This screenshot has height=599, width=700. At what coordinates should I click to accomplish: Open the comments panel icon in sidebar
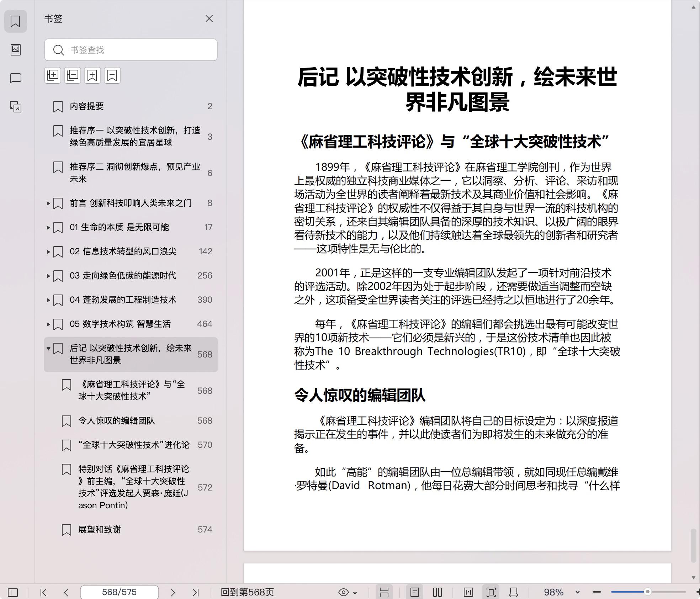[15, 78]
